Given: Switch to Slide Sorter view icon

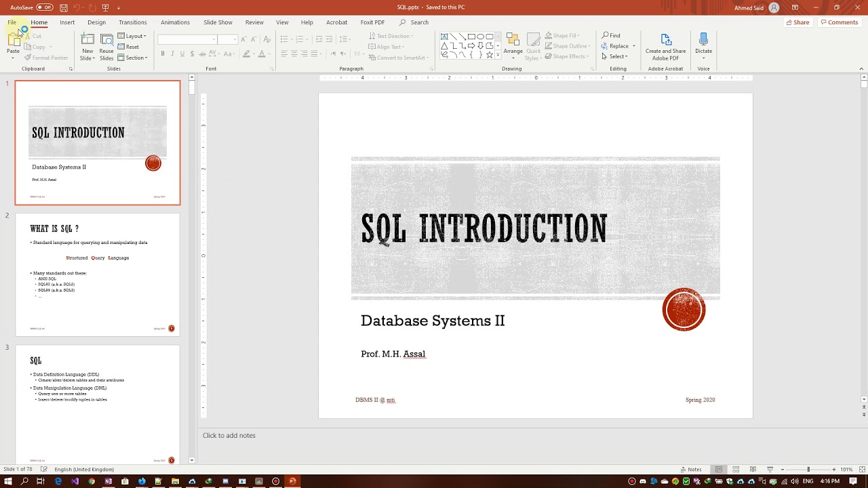Looking at the screenshot, I should pyautogui.click(x=735, y=469).
